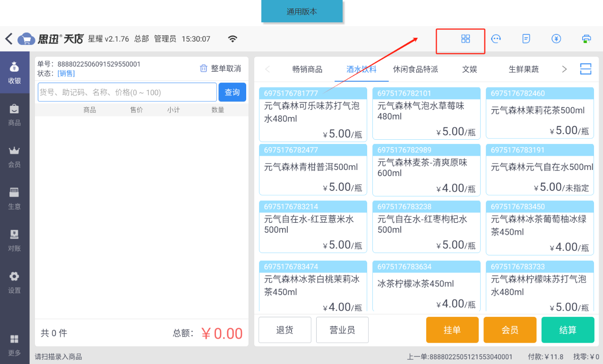Open the yen circle cash icon
Image resolution: width=603 pixels, height=364 pixels.
556,39
